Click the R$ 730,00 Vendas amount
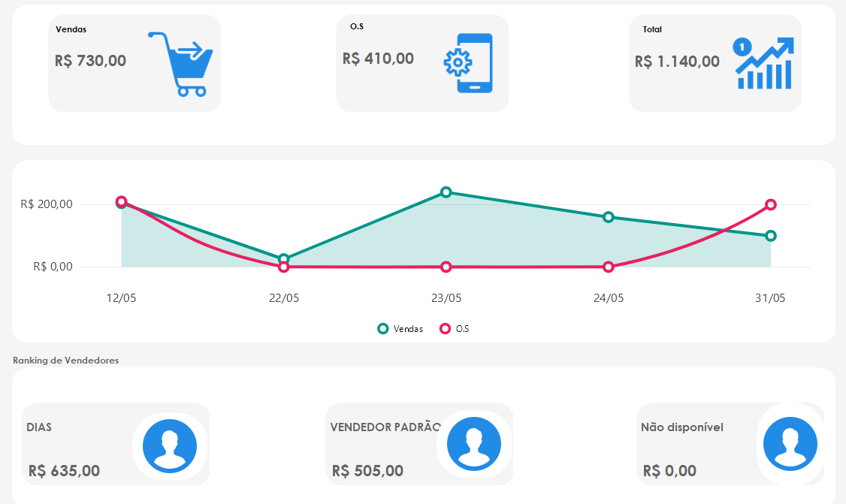This screenshot has height=504, width=846. coord(91,61)
